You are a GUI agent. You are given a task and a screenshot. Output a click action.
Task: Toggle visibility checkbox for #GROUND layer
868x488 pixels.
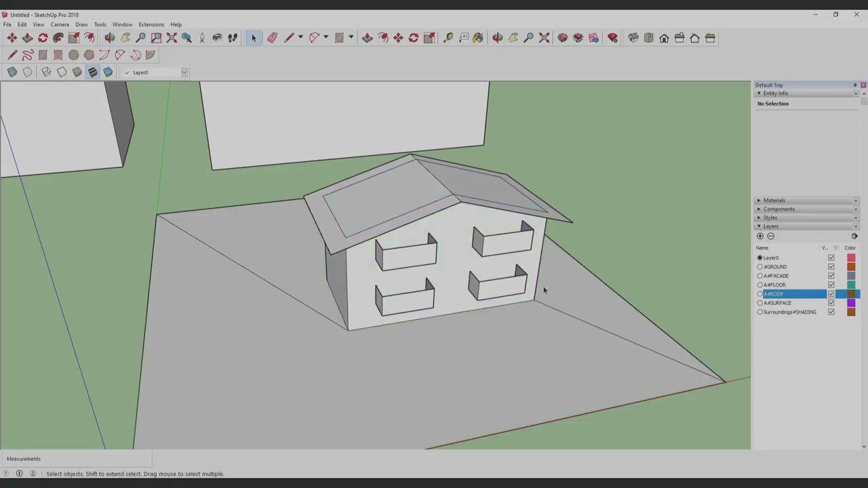tap(831, 266)
